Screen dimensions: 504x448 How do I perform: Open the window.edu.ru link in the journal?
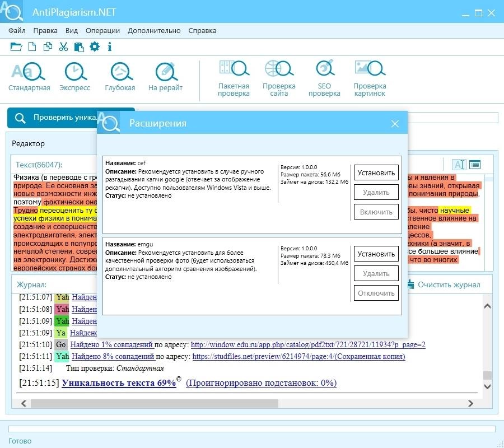coord(308,345)
